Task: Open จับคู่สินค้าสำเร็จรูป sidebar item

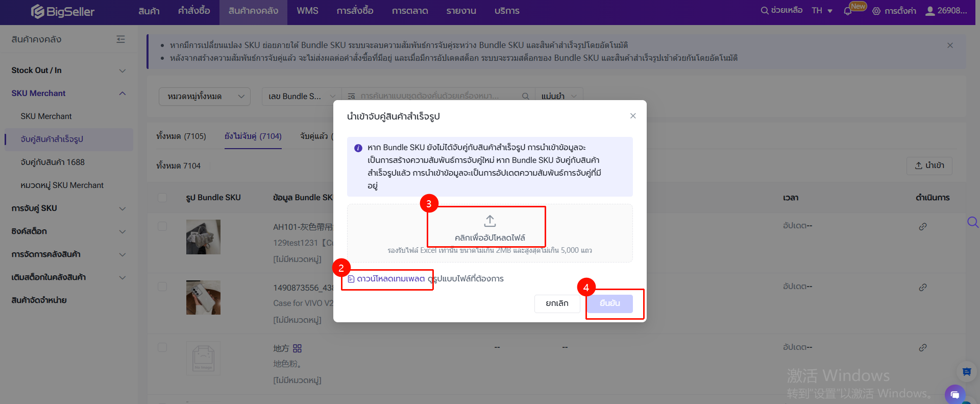Action: pyautogui.click(x=69, y=139)
